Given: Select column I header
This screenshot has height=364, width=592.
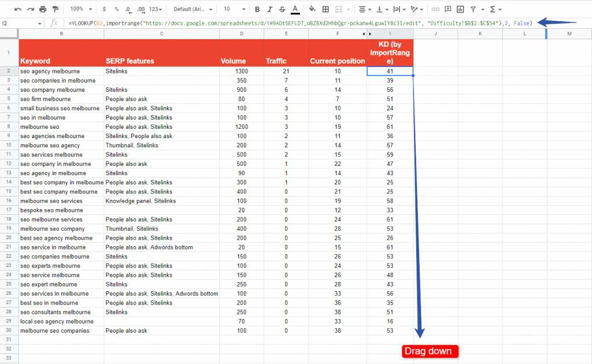Looking at the screenshot, I should pyautogui.click(x=390, y=34).
